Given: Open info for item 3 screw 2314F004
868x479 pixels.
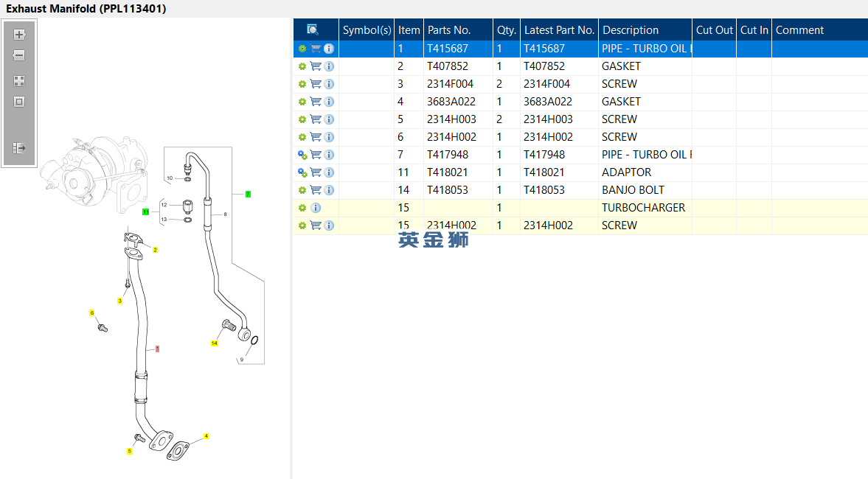Looking at the screenshot, I should (329, 84).
